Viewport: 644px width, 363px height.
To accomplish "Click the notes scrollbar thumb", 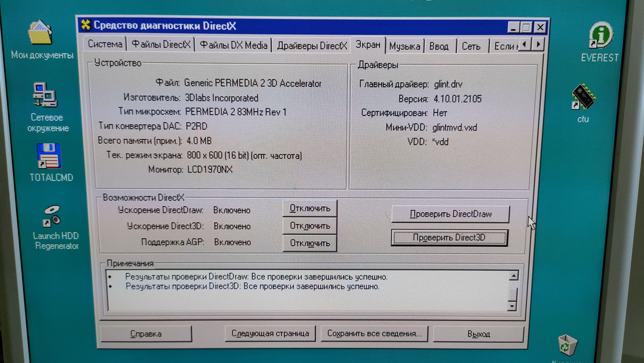I will coord(513,295).
